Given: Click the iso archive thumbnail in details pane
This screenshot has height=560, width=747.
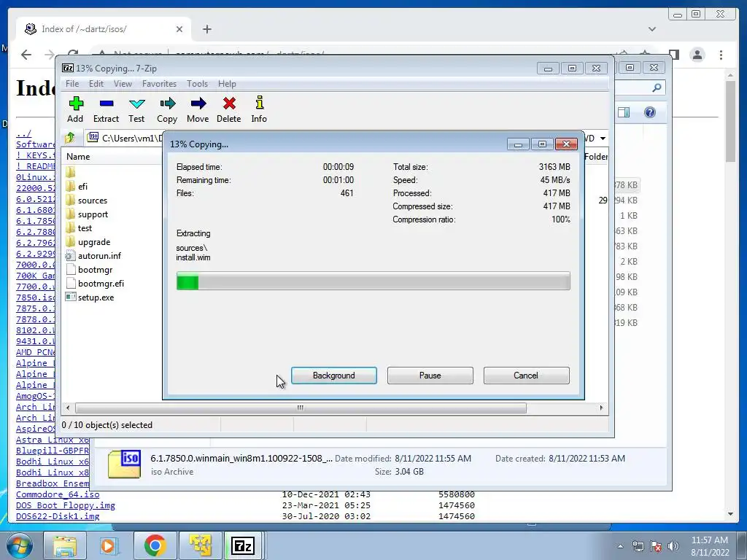Looking at the screenshot, I should pos(124,464).
